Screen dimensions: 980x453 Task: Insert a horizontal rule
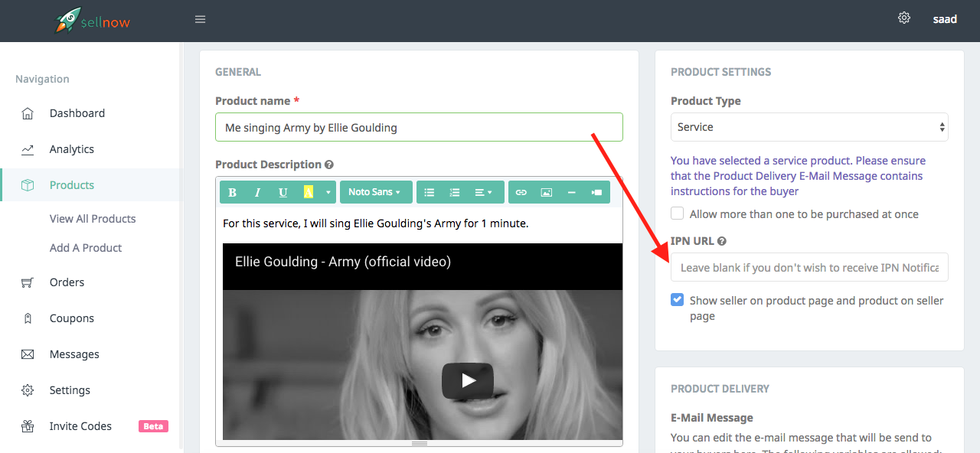tap(572, 192)
